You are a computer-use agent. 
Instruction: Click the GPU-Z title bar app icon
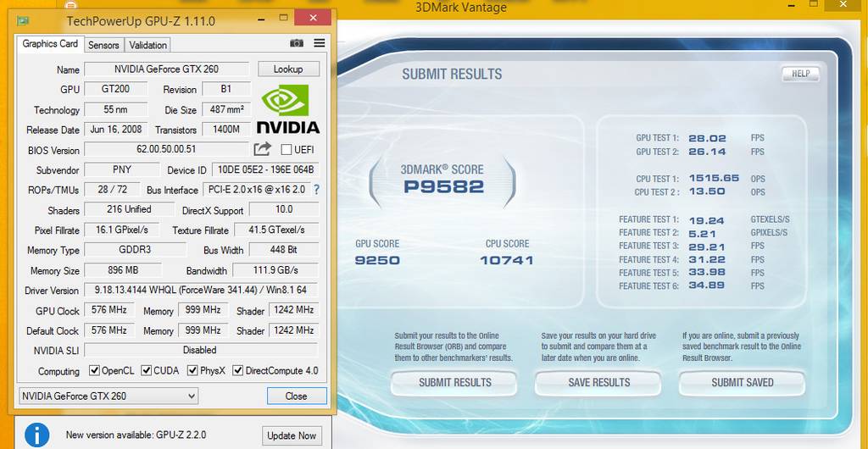[24, 19]
